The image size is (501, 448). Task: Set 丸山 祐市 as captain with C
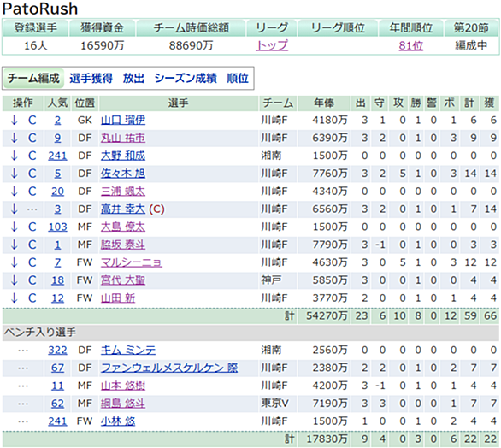(32, 138)
